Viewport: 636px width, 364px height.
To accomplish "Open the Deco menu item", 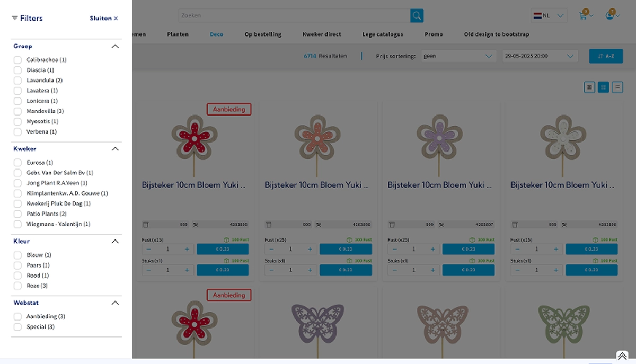I will pyautogui.click(x=216, y=34).
